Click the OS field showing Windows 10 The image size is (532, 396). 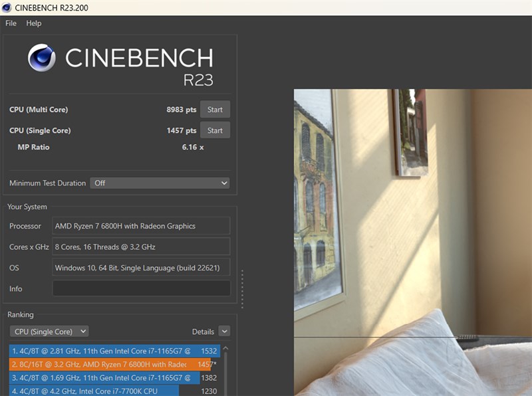coord(141,268)
